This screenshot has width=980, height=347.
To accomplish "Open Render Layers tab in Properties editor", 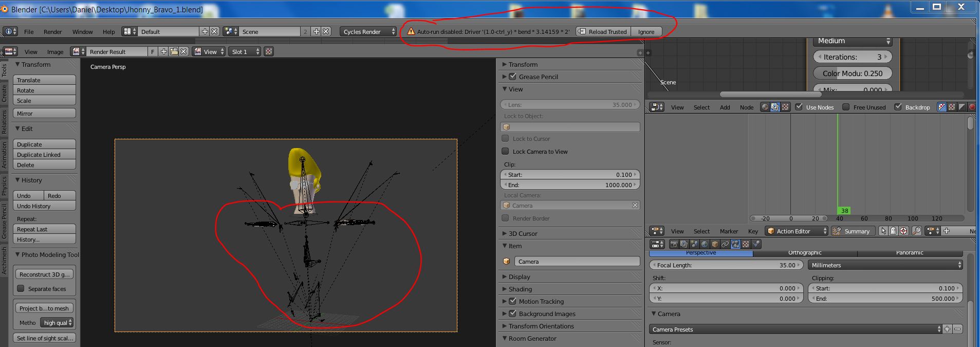I will click(684, 244).
